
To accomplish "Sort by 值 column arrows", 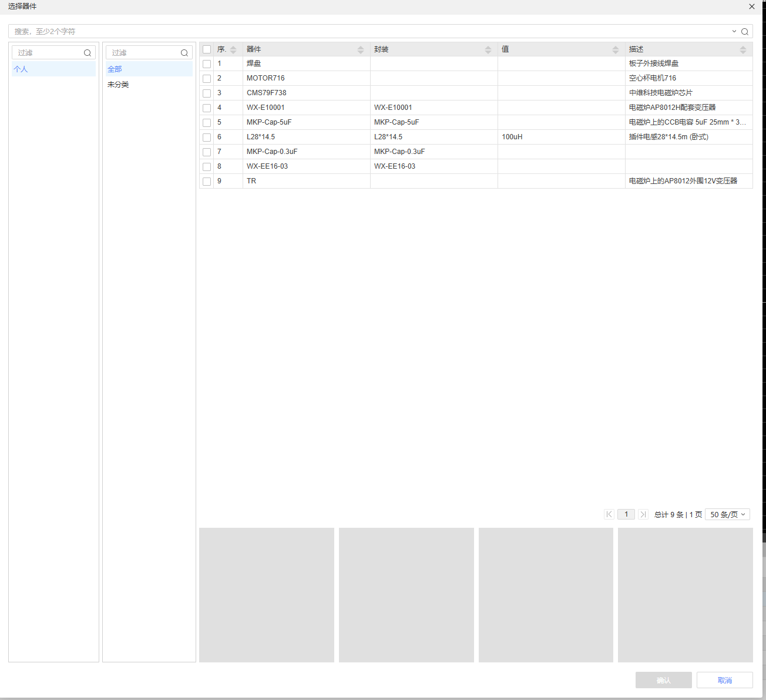I will click(616, 49).
